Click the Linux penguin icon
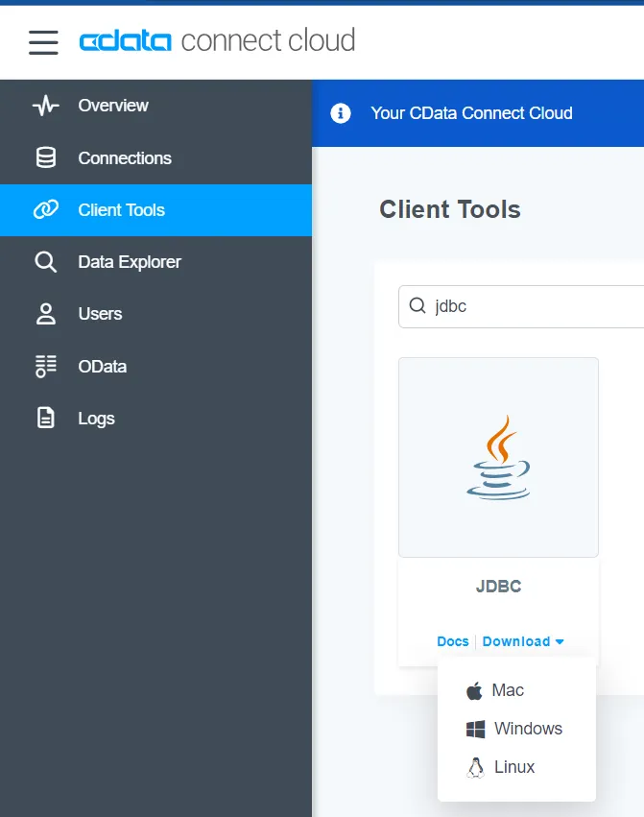 coord(475,767)
